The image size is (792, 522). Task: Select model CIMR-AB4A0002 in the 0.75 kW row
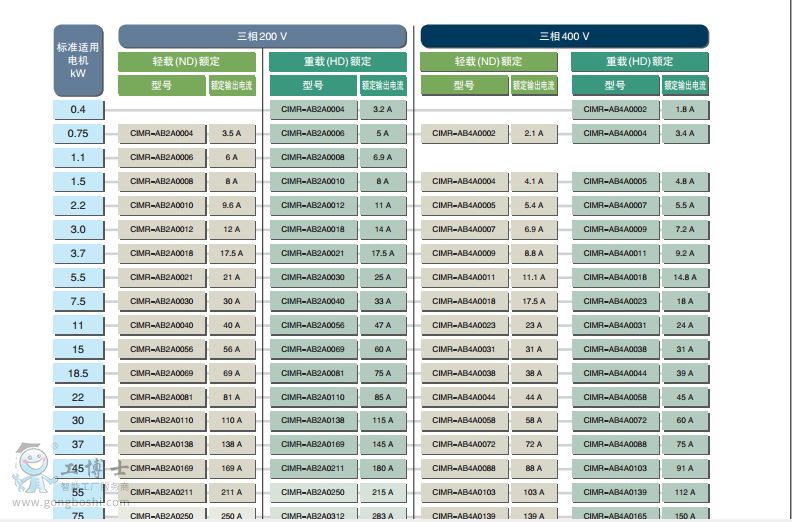tap(464, 133)
